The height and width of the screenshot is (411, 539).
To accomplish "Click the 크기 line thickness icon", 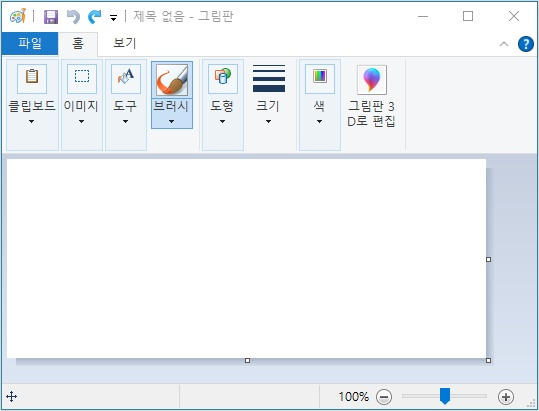I will [x=269, y=78].
